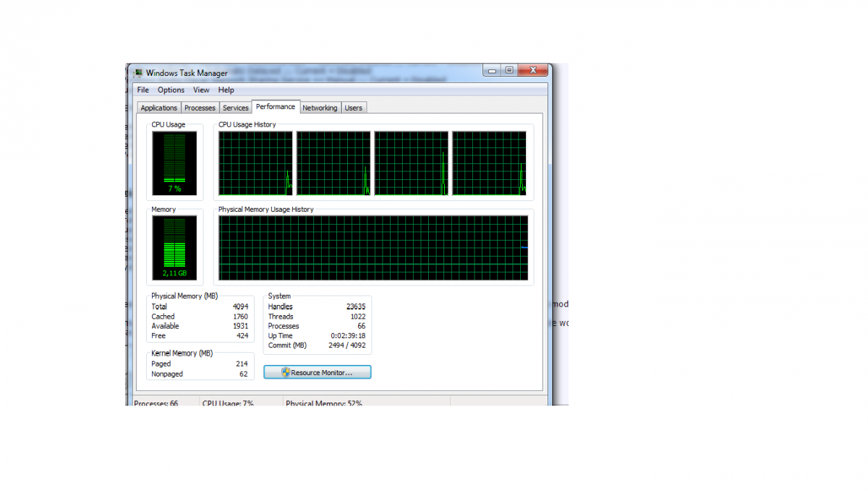This screenshot has width=868, height=490.
Task: Click the Handles value 23635
Action: click(x=356, y=306)
